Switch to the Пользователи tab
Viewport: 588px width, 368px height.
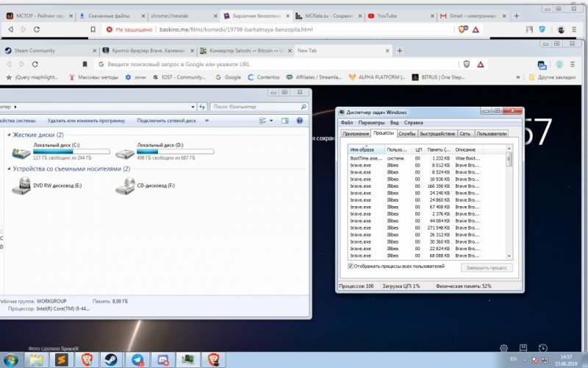[x=491, y=134]
